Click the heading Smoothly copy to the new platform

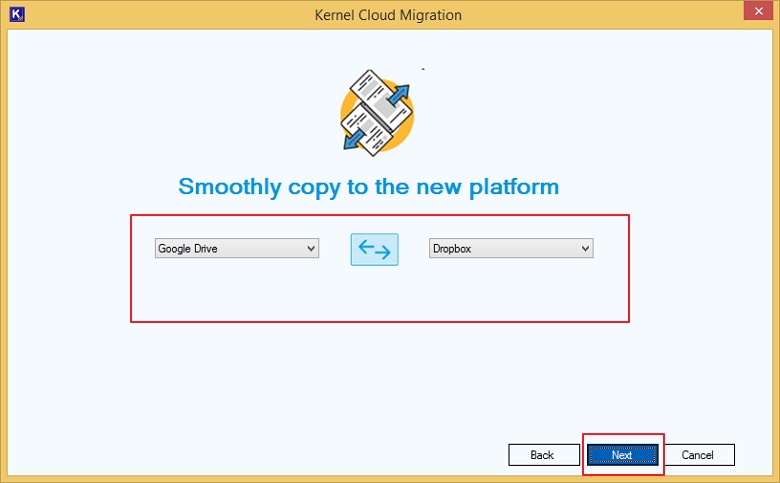pos(369,188)
